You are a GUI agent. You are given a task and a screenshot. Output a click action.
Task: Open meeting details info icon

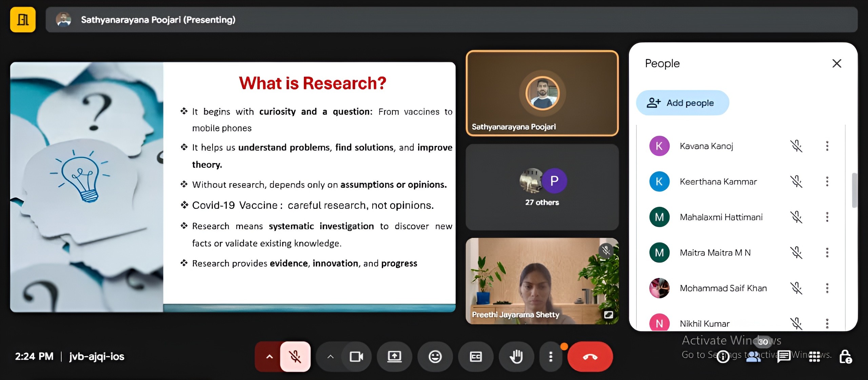723,357
